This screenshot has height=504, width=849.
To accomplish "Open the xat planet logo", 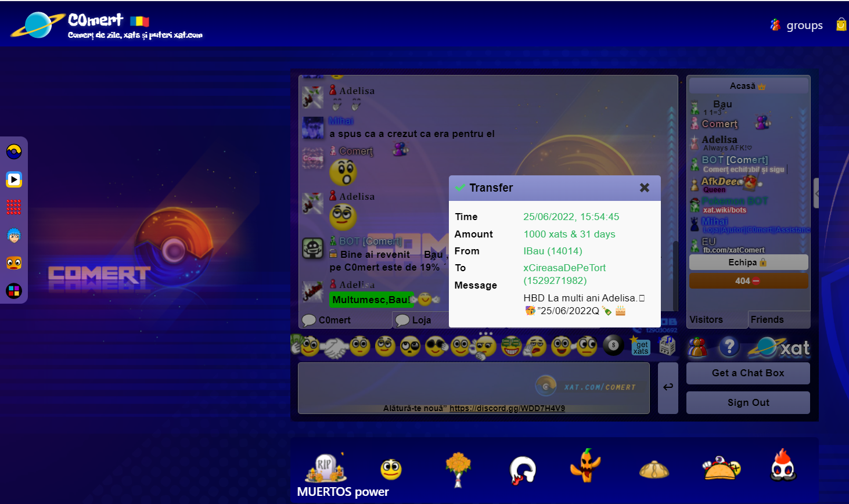I will (779, 347).
